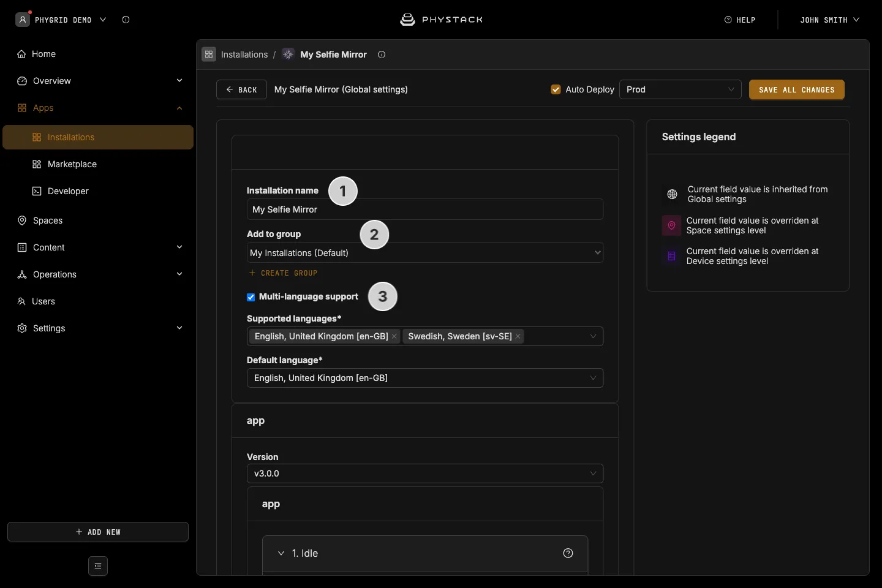Open the Phygrid Demo tenant info icon
This screenshot has width=882, height=588.
126,20
